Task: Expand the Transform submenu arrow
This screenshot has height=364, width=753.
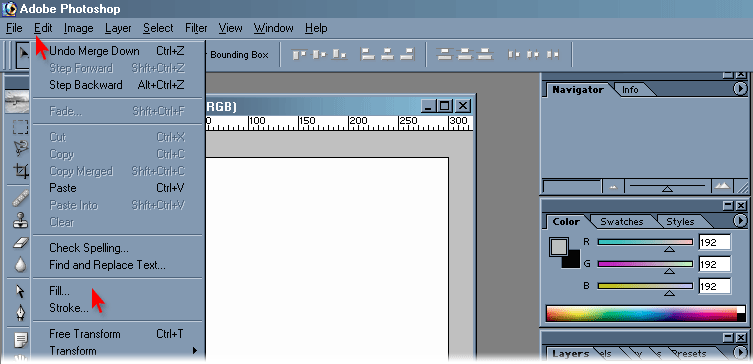Action: coord(195,351)
